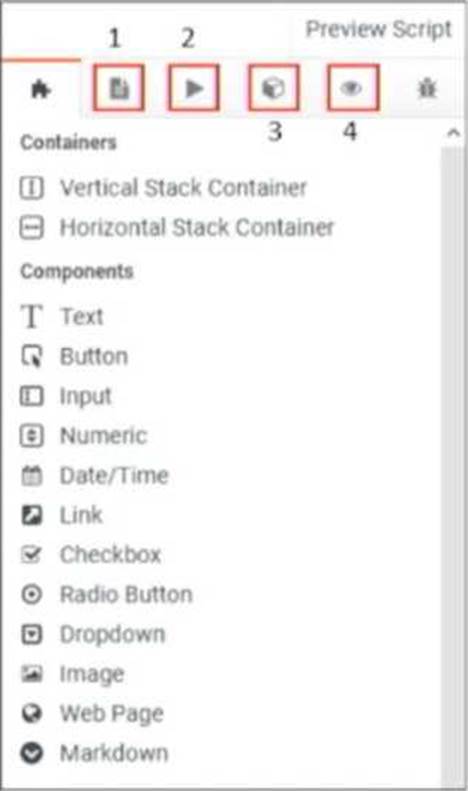Choose the Text component

[x=62, y=317]
